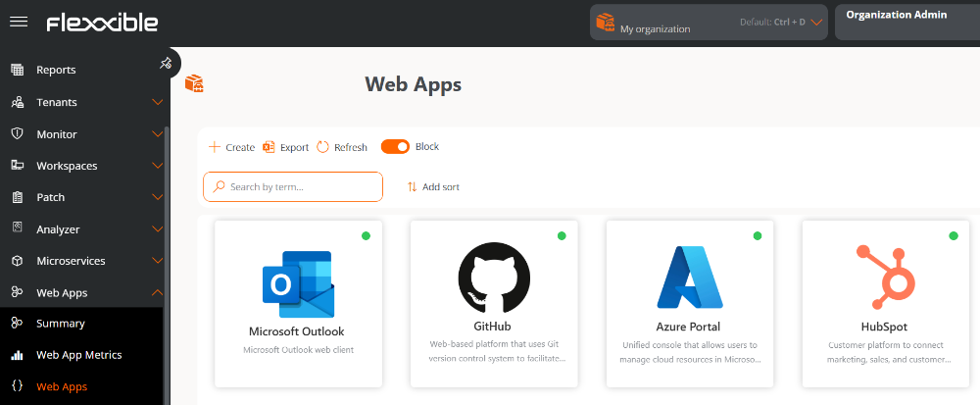Click Microsoft Outlook green status dot
This screenshot has width=980, height=405.
366,235
